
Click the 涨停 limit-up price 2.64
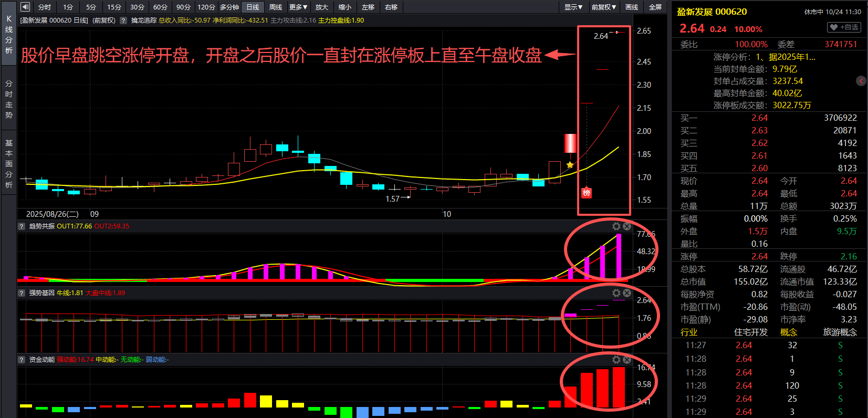pos(759,256)
